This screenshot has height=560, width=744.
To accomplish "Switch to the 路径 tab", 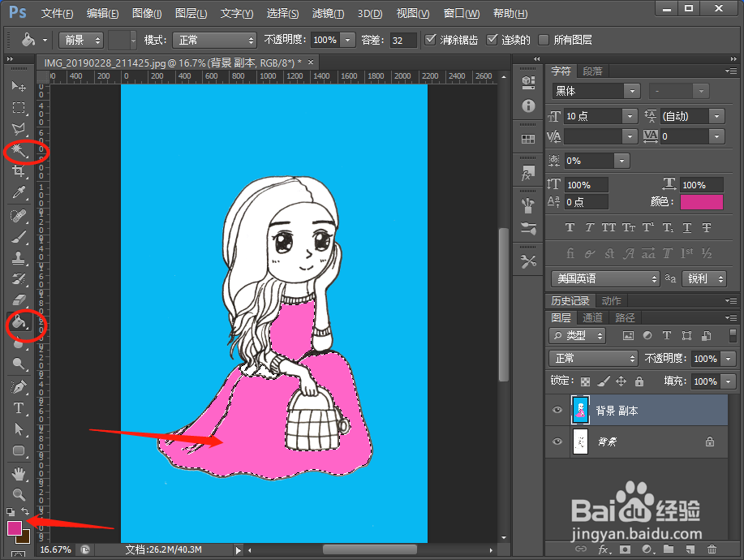I will pos(625,317).
